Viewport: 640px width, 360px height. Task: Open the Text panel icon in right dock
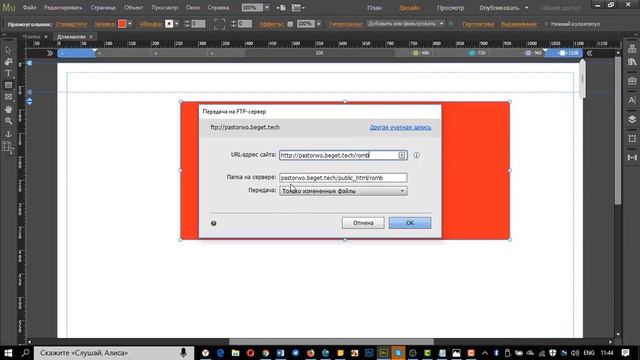pos(632,100)
